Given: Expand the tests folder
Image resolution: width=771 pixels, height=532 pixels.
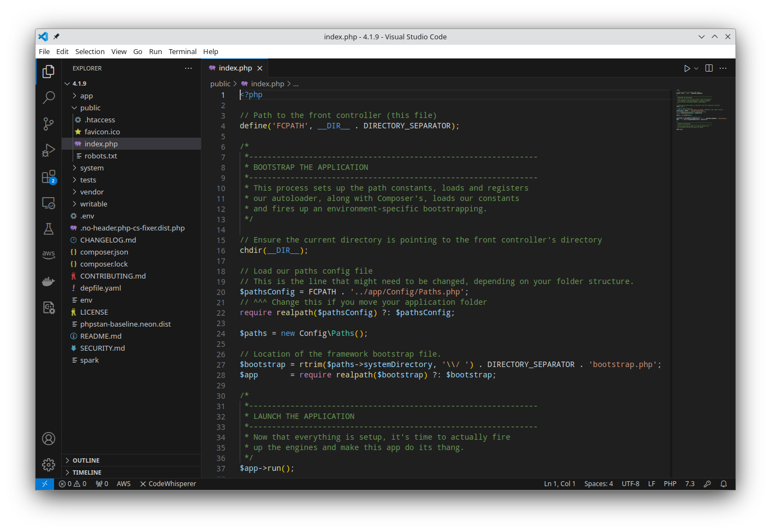Looking at the screenshot, I should (131, 180).
